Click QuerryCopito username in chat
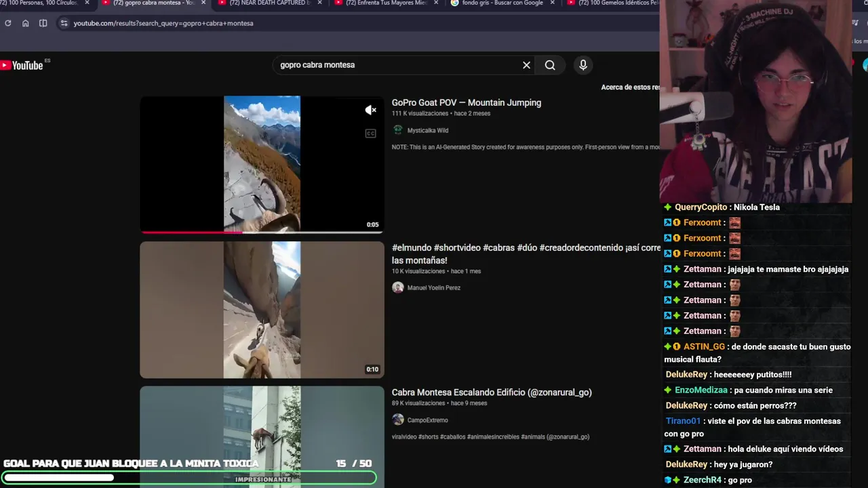Screen dimensions: 868x488 tap(701, 207)
